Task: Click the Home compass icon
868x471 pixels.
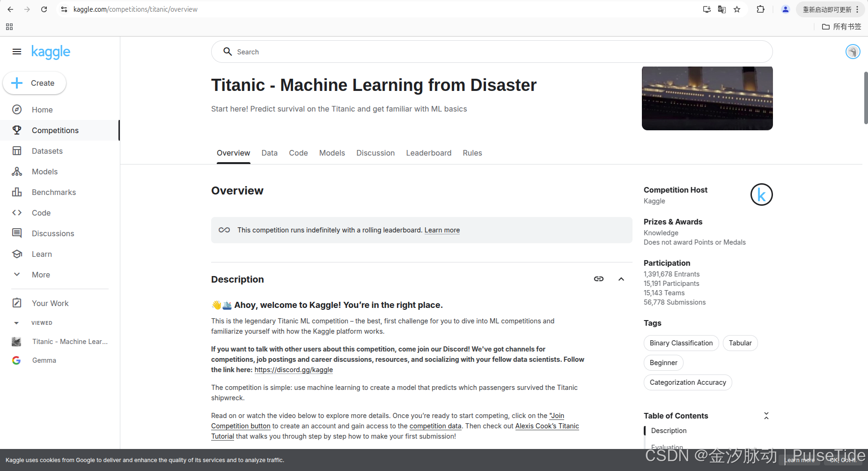Action: [x=17, y=110]
